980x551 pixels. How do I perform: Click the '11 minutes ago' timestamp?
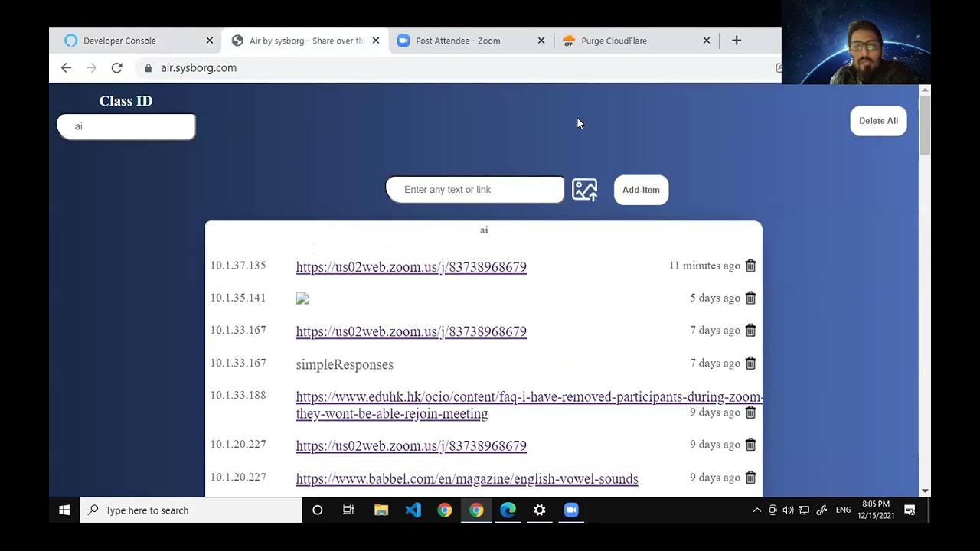(704, 266)
